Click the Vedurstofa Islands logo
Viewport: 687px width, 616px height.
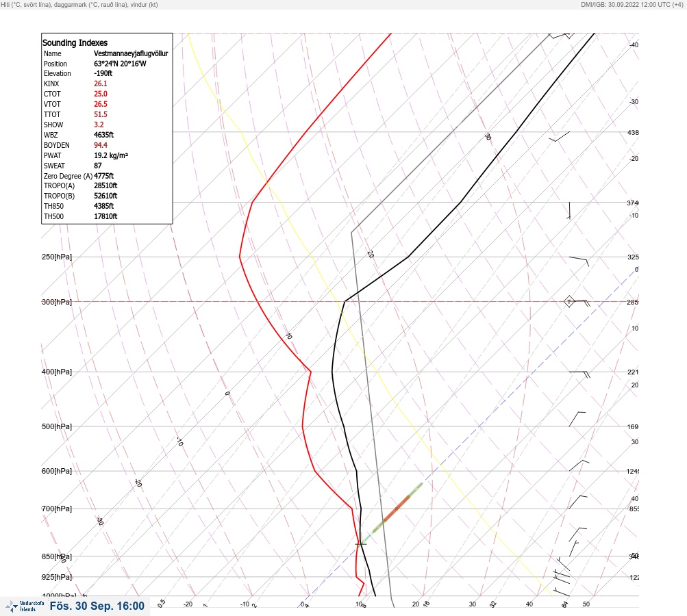[25, 606]
